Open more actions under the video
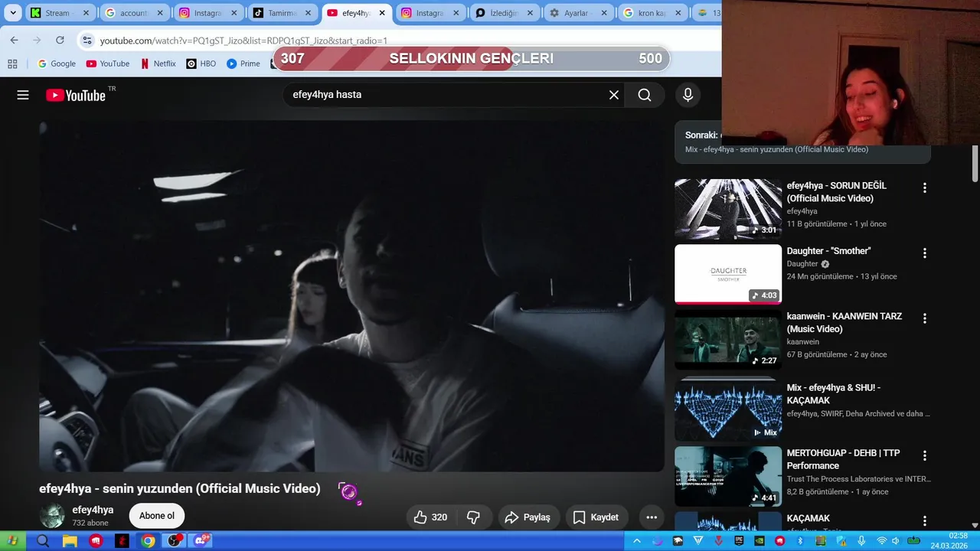 652,517
